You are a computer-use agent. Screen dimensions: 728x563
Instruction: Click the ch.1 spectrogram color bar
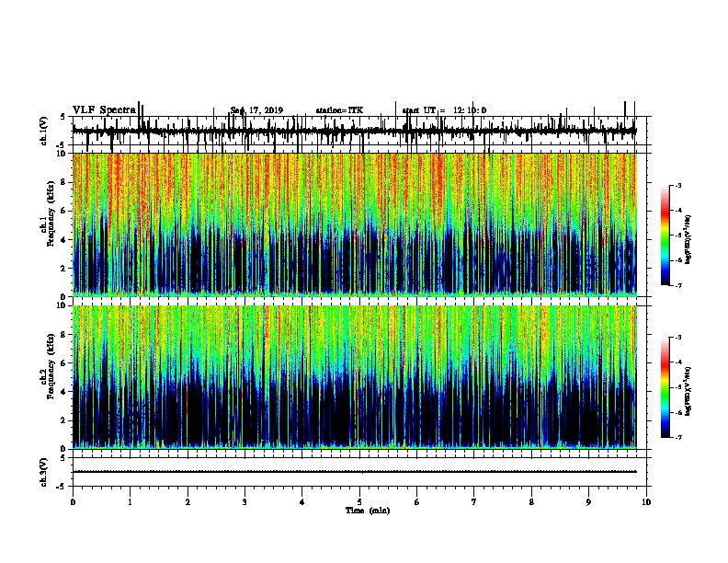click(x=665, y=236)
